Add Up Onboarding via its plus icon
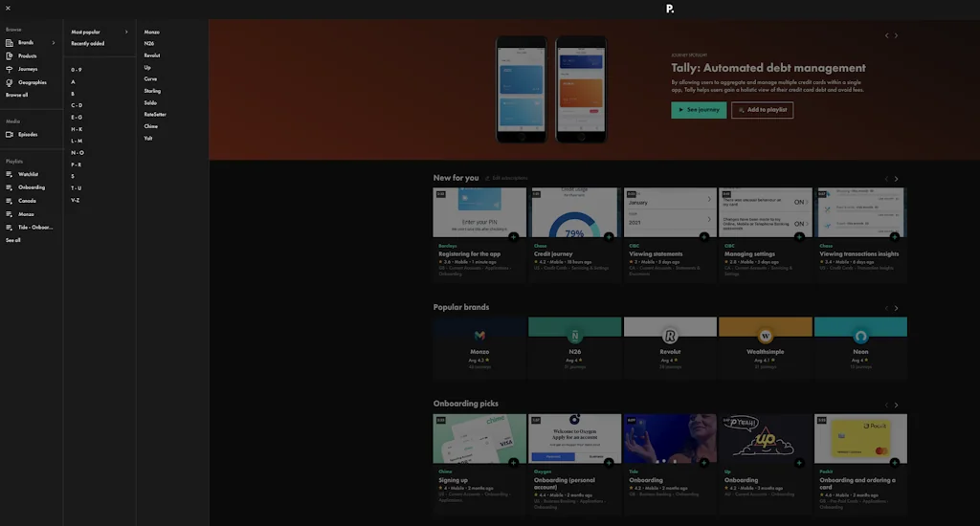The image size is (980, 526). 799,463
